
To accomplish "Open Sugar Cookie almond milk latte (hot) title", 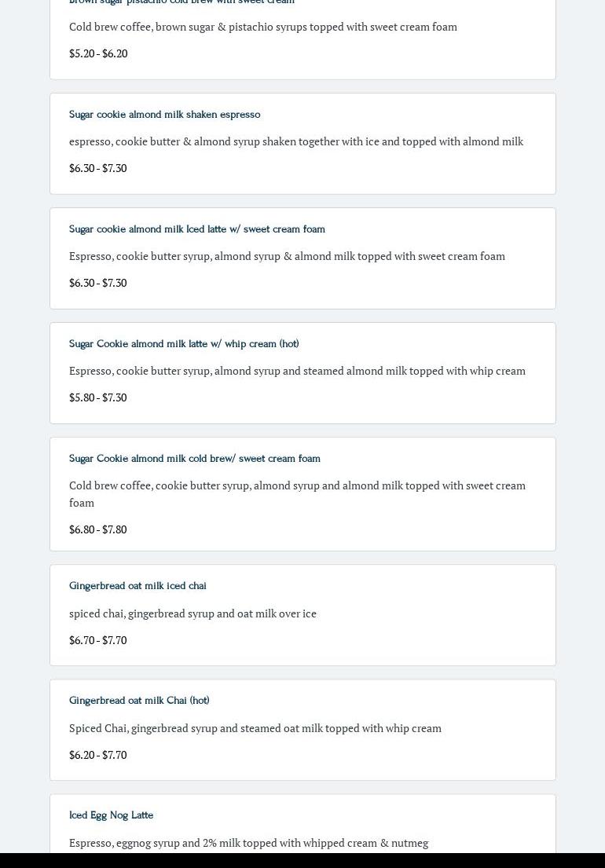I will click(x=184, y=344).
